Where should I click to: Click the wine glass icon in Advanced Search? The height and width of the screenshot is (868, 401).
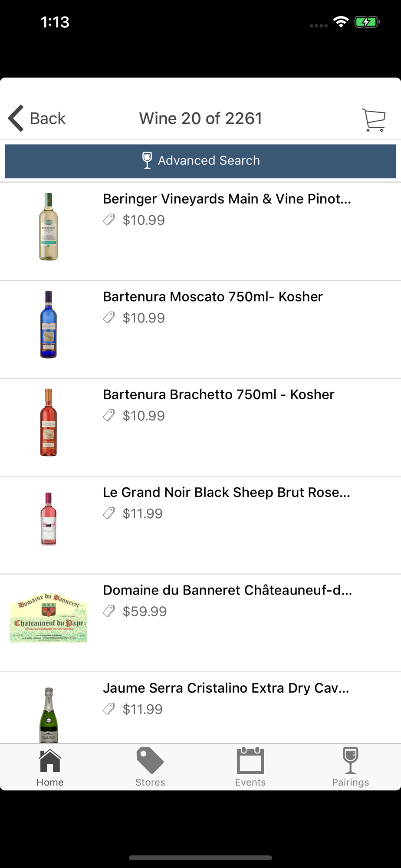click(x=147, y=160)
